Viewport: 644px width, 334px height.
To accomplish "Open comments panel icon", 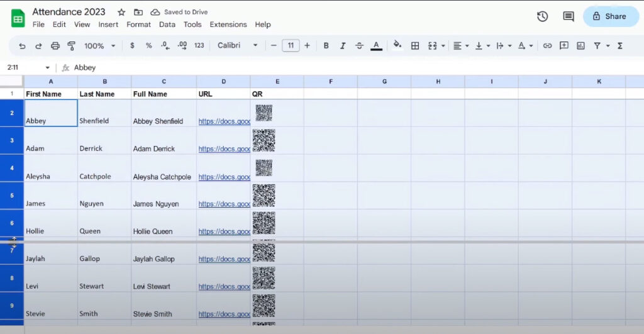I will [x=569, y=16].
